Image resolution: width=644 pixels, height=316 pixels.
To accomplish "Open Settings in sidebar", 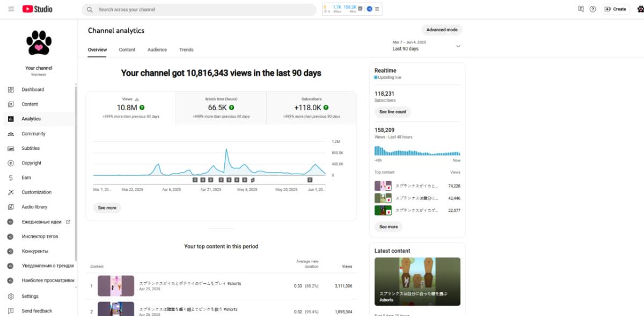I will coord(39,296).
